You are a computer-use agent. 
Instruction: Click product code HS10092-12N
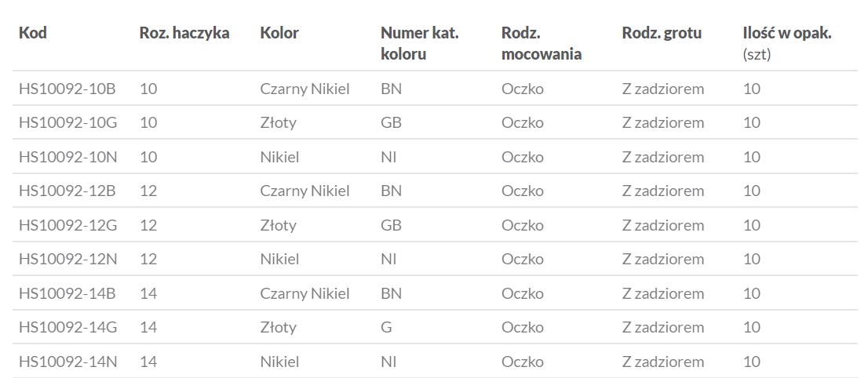(x=68, y=259)
